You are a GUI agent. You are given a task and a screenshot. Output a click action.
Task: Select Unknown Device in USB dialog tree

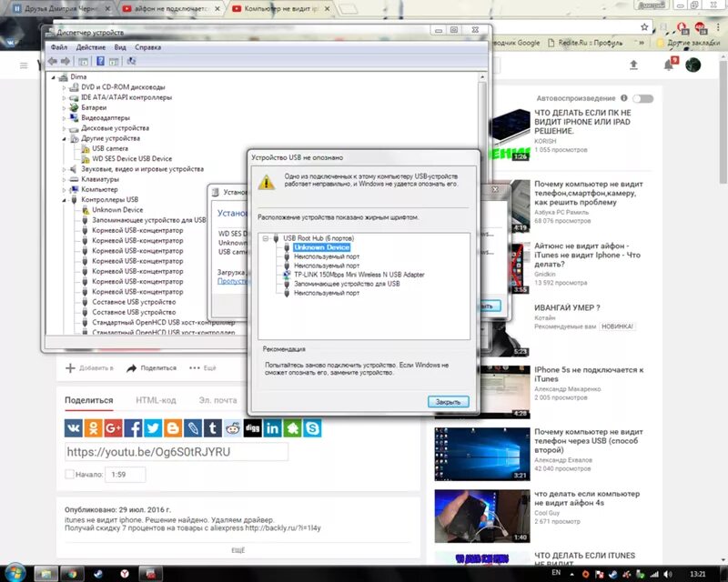coord(321,247)
